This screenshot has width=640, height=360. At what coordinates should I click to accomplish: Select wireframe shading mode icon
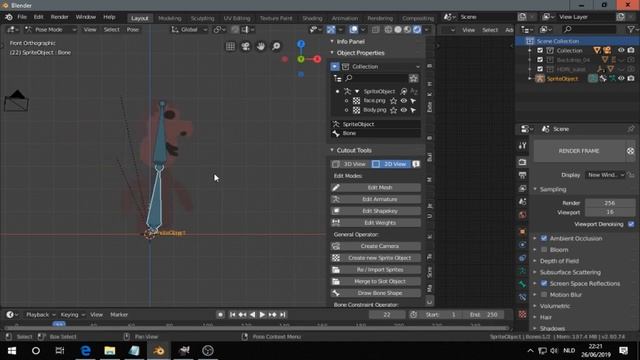[388, 29]
